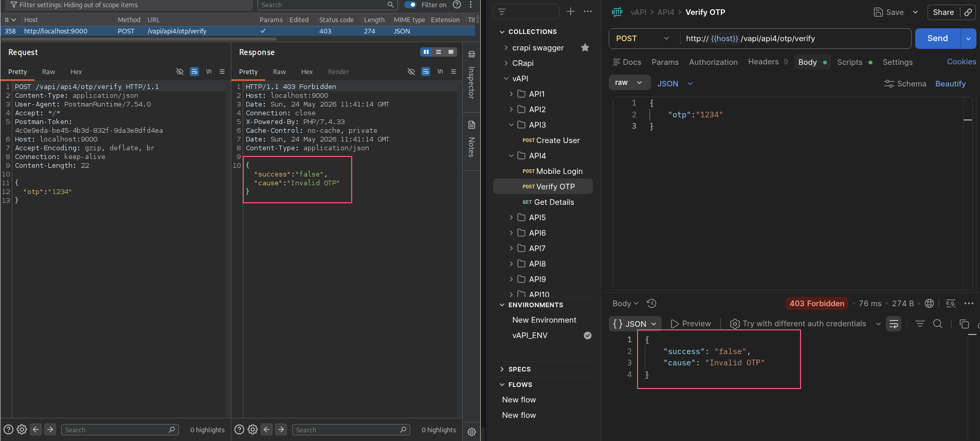The image size is (980, 441).
Task: Open Request panel search settings gear
Action: pyautogui.click(x=22, y=429)
